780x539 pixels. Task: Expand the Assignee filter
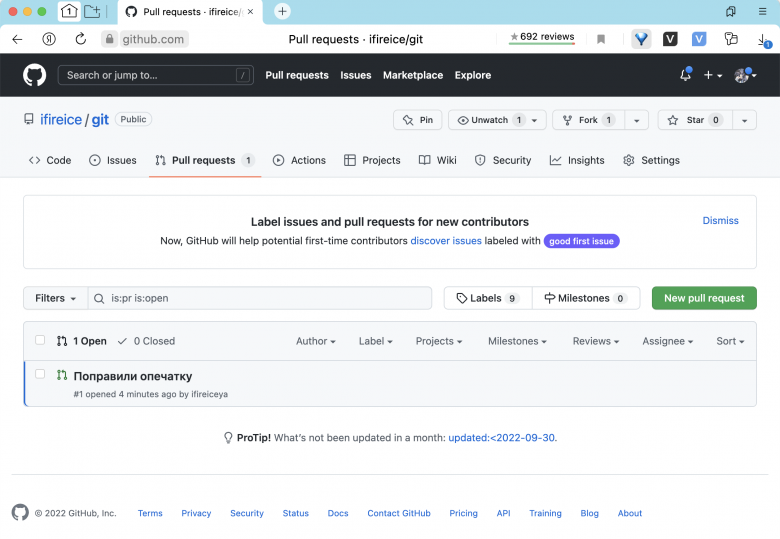pos(668,341)
